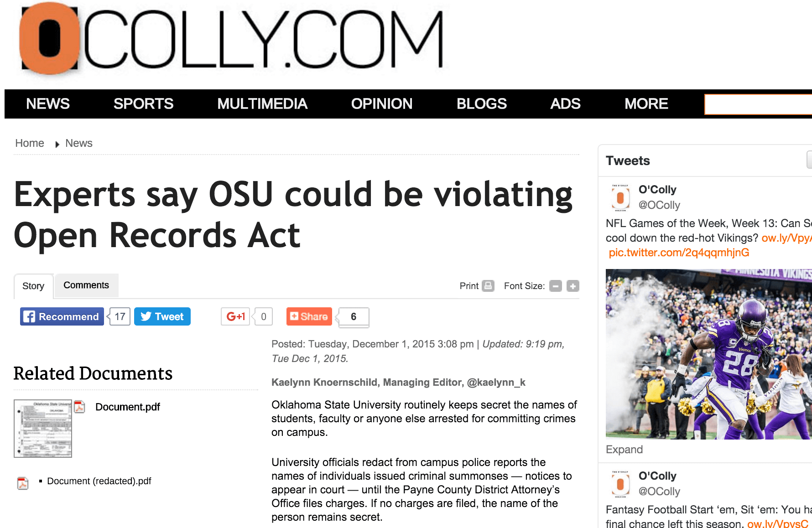Click the search input field

tap(757, 104)
